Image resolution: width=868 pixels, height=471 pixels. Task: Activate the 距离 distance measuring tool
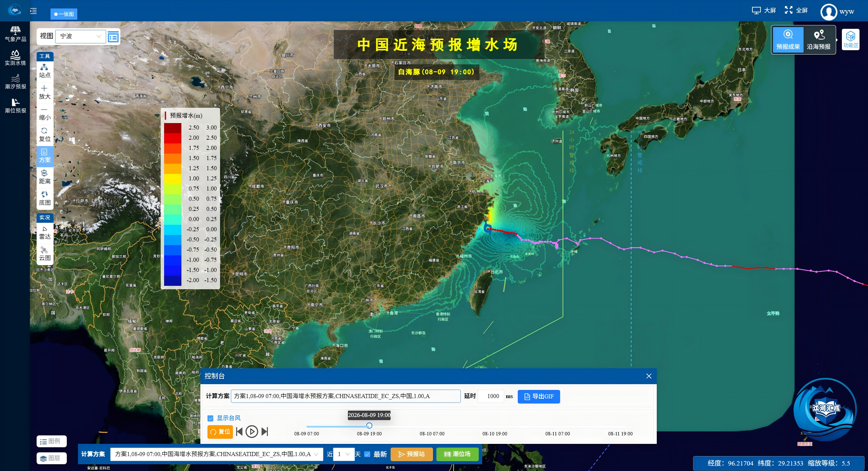(x=45, y=177)
